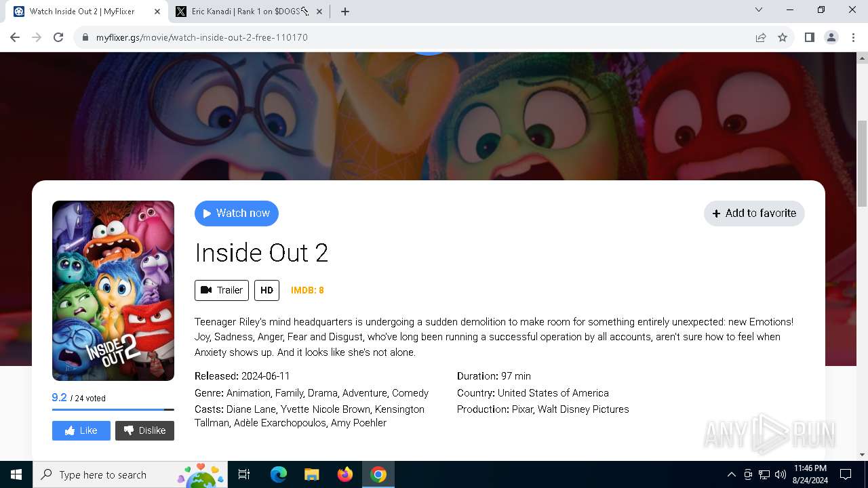Click the address bar URL field
868x488 pixels.
[x=414, y=37]
